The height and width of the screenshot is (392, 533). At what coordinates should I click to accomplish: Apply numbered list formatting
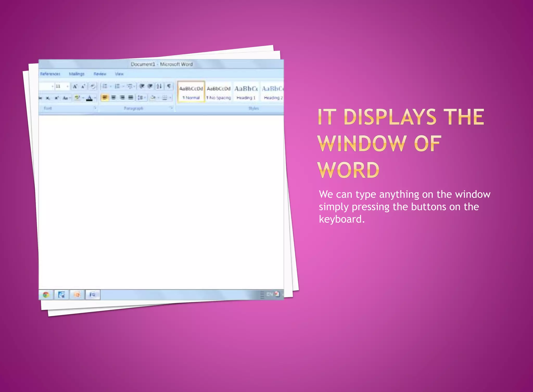[x=117, y=86]
